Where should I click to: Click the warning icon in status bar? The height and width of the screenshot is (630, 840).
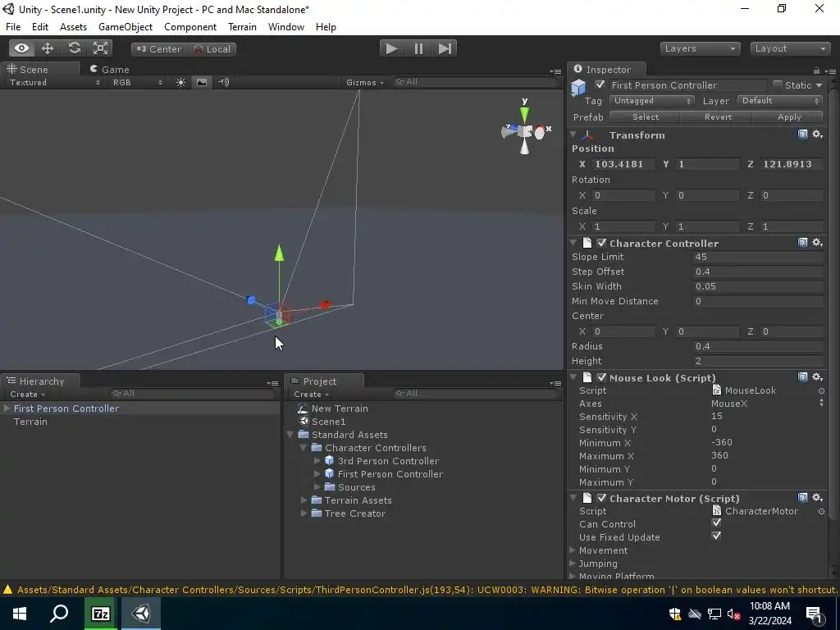pyautogui.click(x=7, y=590)
